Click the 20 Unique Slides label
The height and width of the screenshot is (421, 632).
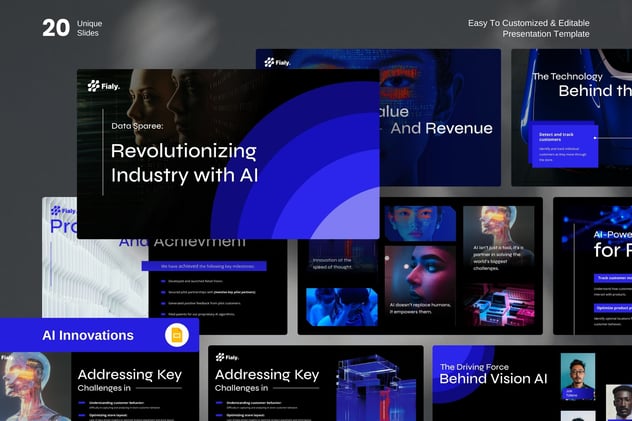click(72, 28)
